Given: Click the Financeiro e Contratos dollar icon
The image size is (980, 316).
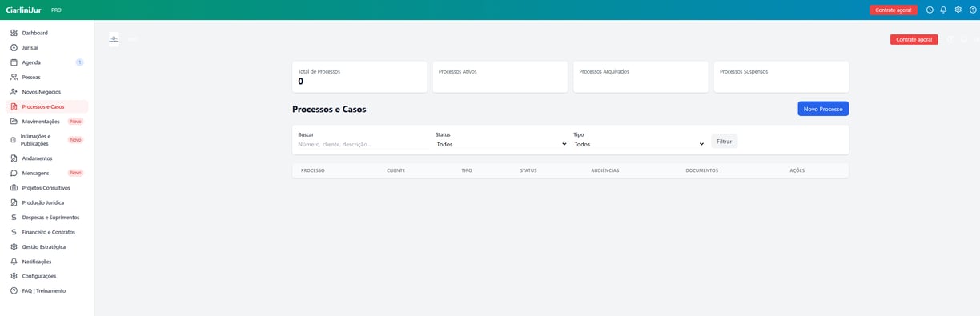Looking at the screenshot, I should click(14, 232).
